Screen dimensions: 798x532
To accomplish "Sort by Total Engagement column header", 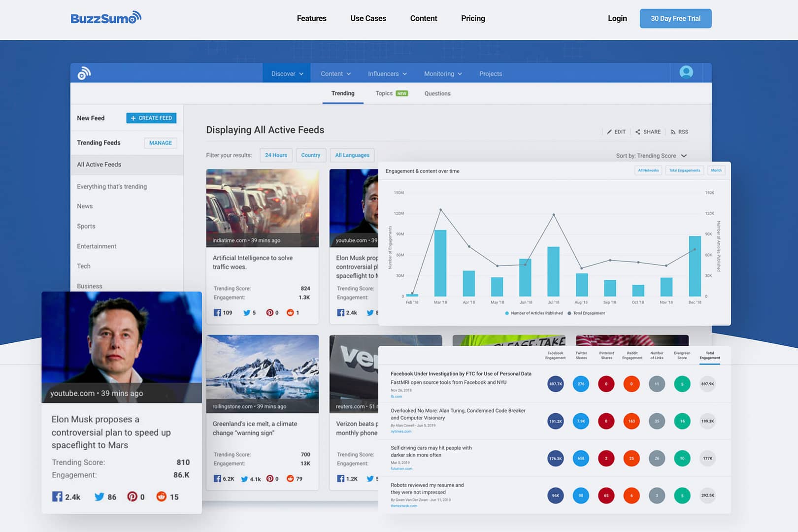I will 710,356.
